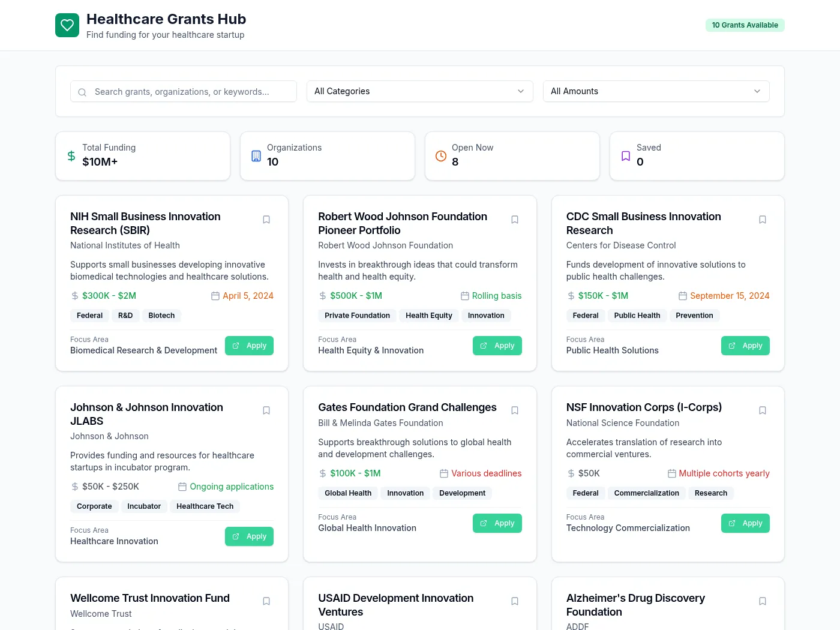Click the Total Funding dollar icon
840x630 pixels.
point(71,156)
